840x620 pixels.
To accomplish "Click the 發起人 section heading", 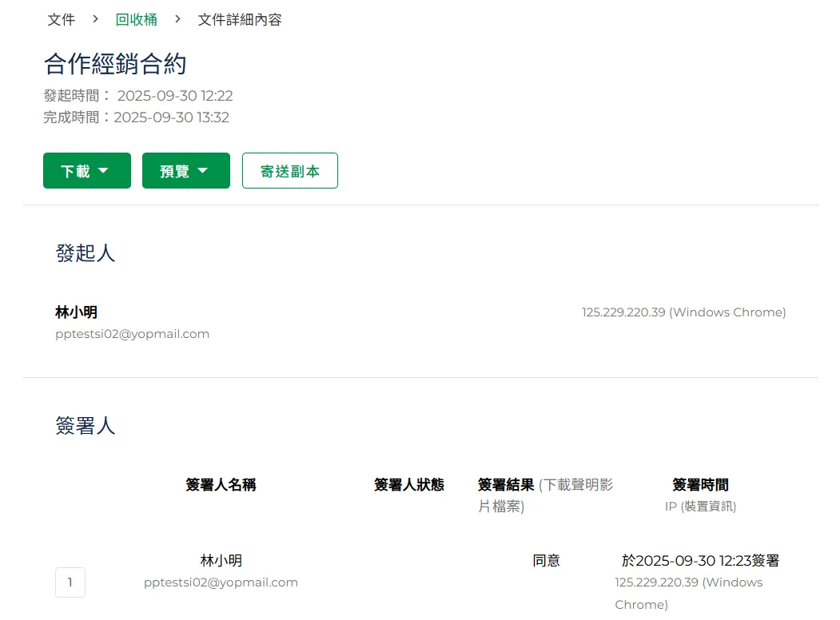I will (86, 253).
